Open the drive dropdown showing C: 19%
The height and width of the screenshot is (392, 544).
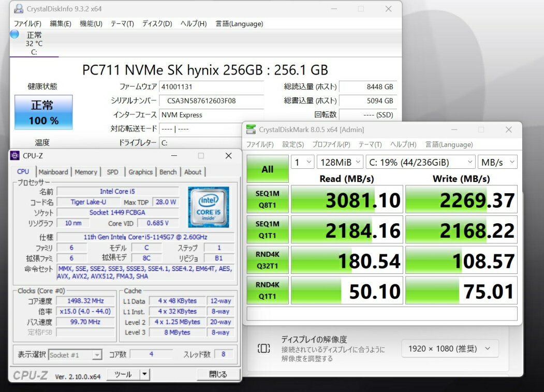tap(420, 162)
